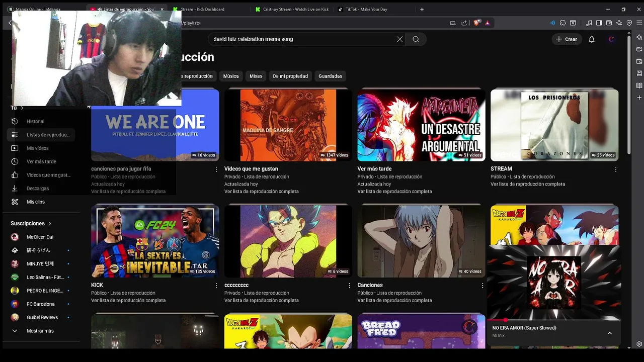Open Ver más tarde in sidebar
Viewport: 644px width, 362px height.
pyautogui.click(x=41, y=161)
